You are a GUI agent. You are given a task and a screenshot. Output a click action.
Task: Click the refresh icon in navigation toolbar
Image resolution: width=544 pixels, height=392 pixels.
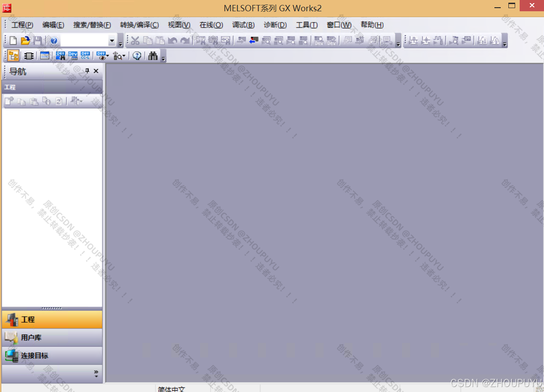(x=59, y=101)
